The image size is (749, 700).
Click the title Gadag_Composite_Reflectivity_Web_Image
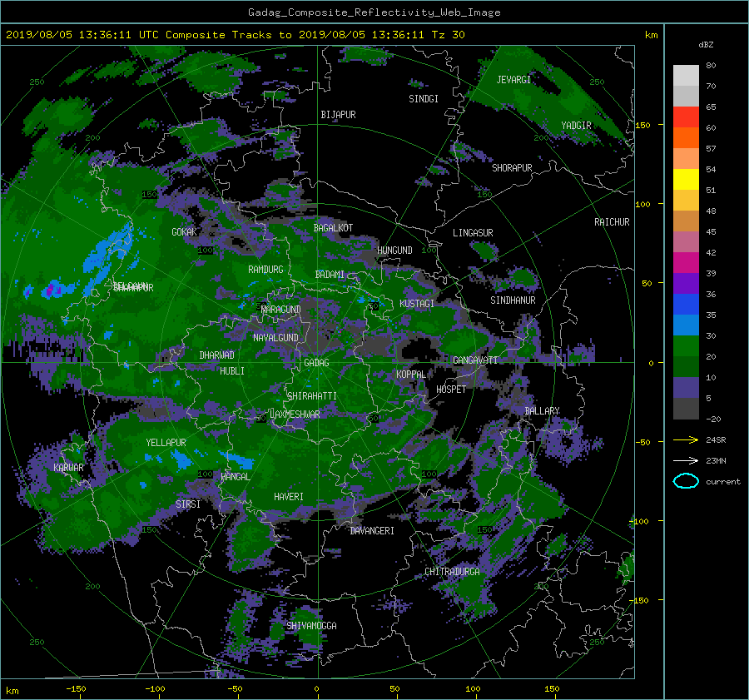pos(374,12)
